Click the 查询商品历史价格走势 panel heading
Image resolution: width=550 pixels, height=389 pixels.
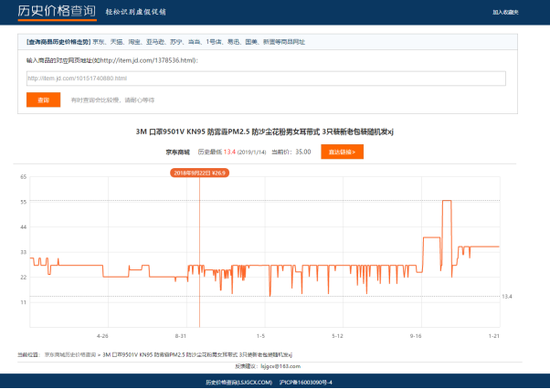click(x=58, y=42)
